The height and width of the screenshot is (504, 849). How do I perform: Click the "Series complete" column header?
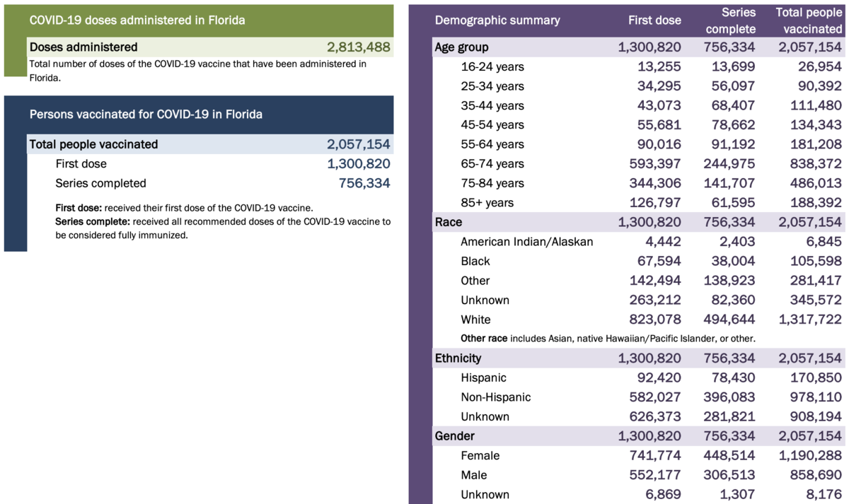pyautogui.click(x=729, y=20)
